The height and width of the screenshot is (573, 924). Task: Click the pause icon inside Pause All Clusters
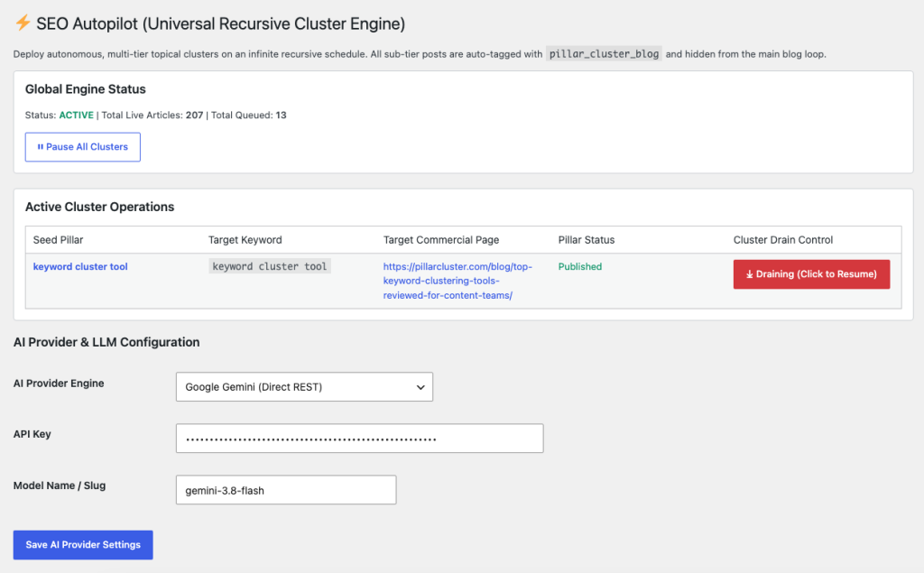[x=40, y=147]
